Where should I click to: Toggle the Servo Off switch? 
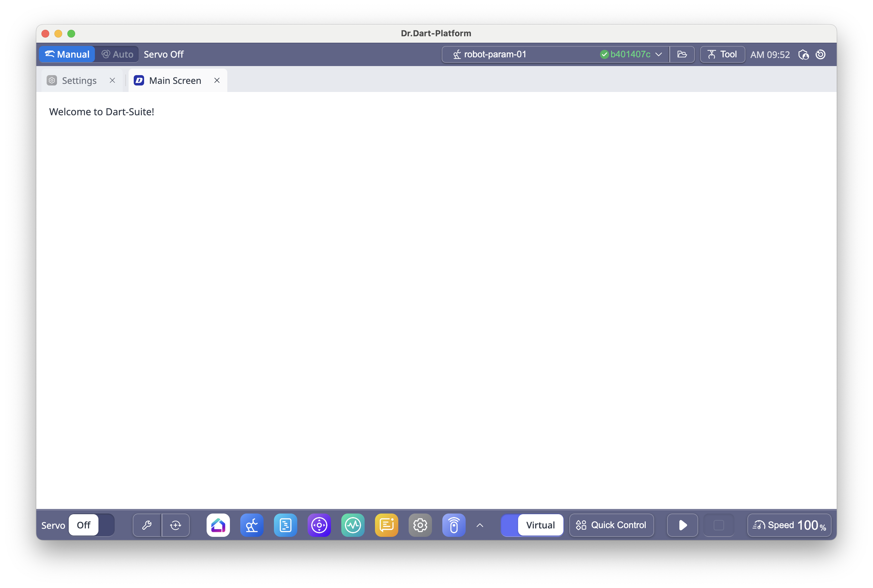pyautogui.click(x=92, y=525)
